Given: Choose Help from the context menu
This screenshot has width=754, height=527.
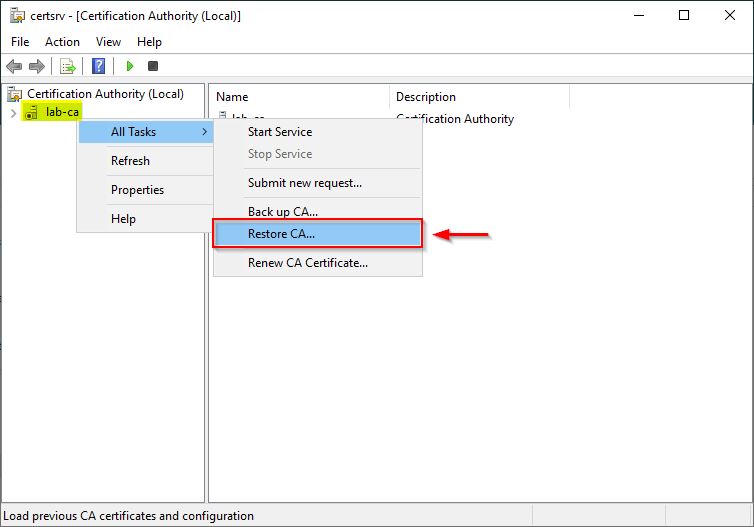Looking at the screenshot, I should pyautogui.click(x=146, y=218).
